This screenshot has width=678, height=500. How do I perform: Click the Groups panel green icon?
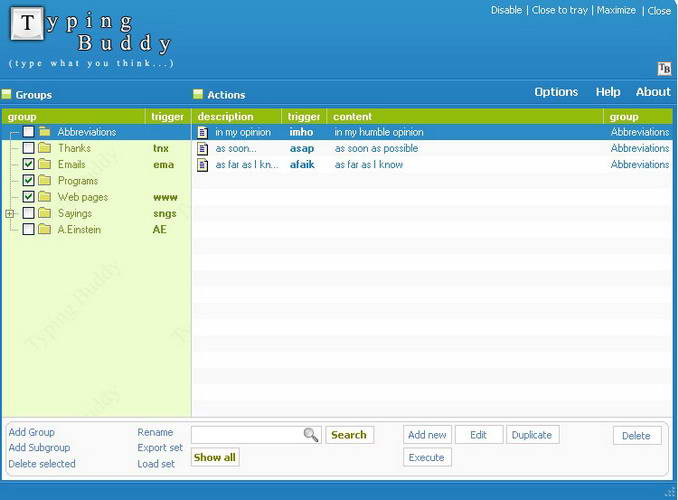tap(6, 94)
